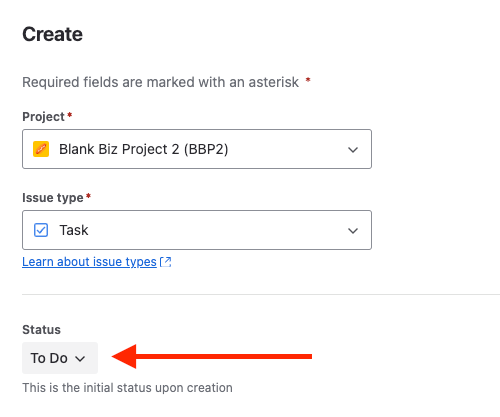Open the To Do status dropdown
This screenshot has width=500, height=417.
(60, 358)
